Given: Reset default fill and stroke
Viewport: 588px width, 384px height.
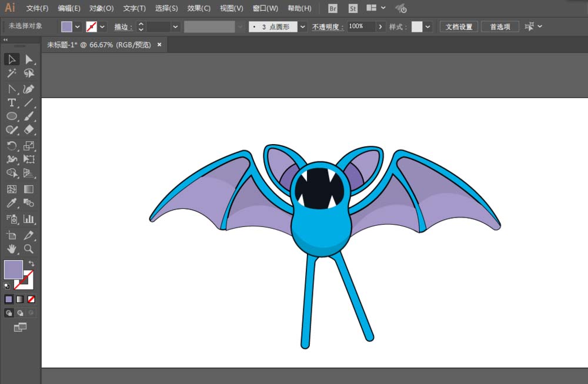Looking at the screenshot, I should click(x=6, y=286).
